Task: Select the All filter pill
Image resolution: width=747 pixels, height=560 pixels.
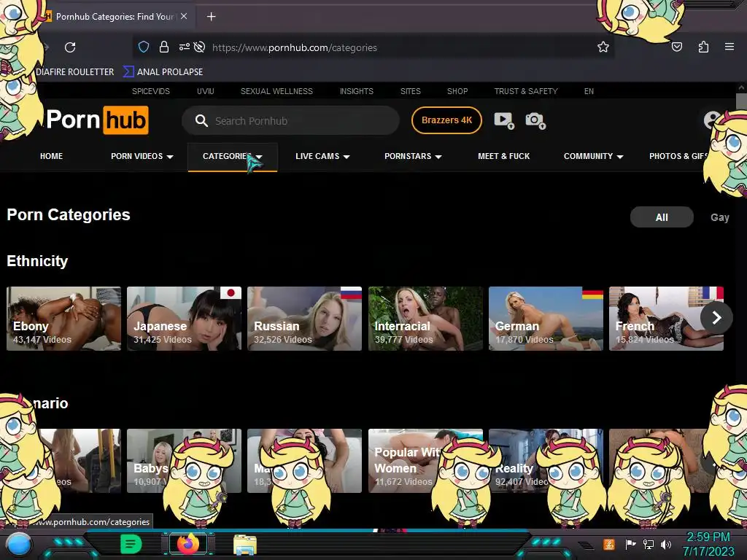Action: [x=661, y=217]
